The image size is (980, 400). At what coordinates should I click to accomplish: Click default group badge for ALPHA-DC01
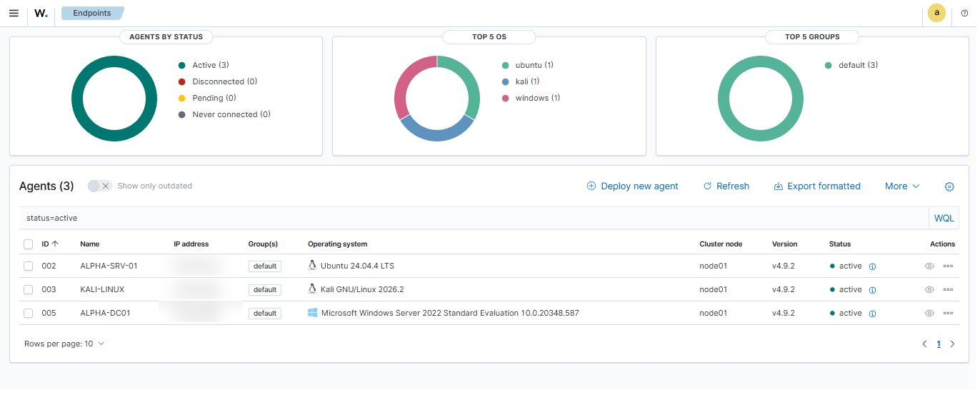coord(265,313)
